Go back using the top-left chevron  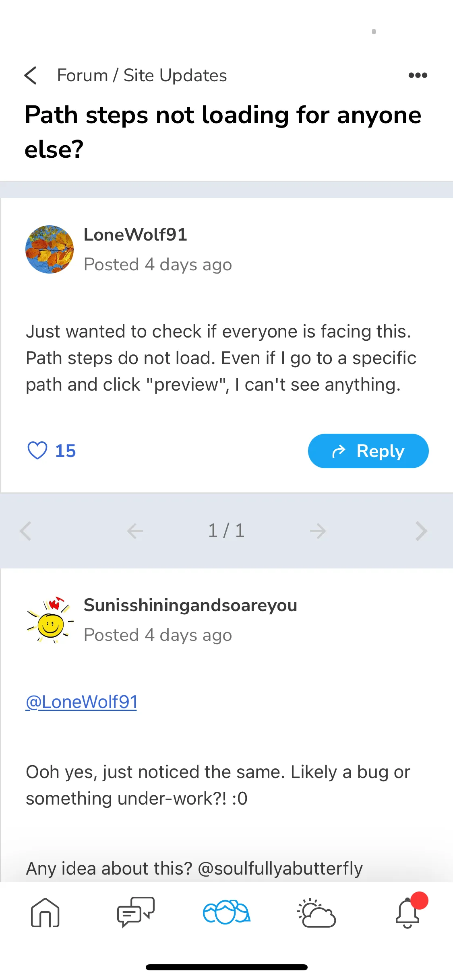31,76
